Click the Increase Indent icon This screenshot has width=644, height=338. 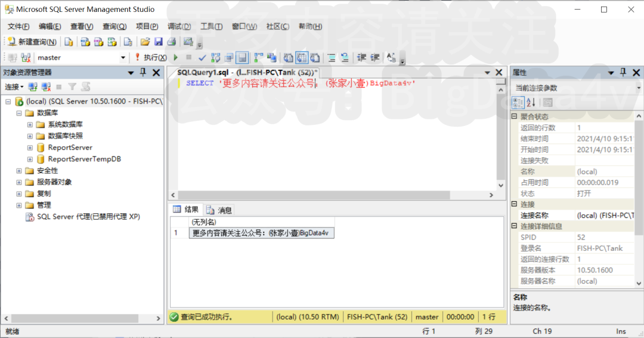point(375,57)
